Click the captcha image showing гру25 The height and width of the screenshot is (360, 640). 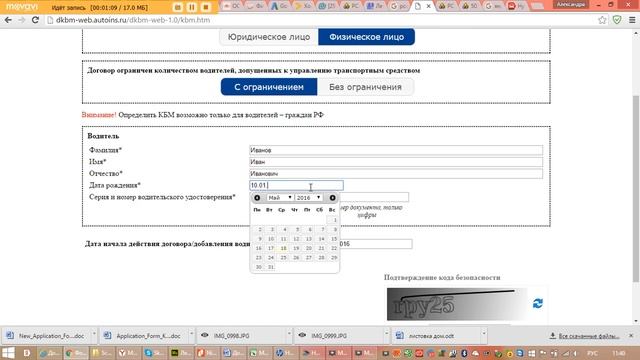tap(457, 304)
